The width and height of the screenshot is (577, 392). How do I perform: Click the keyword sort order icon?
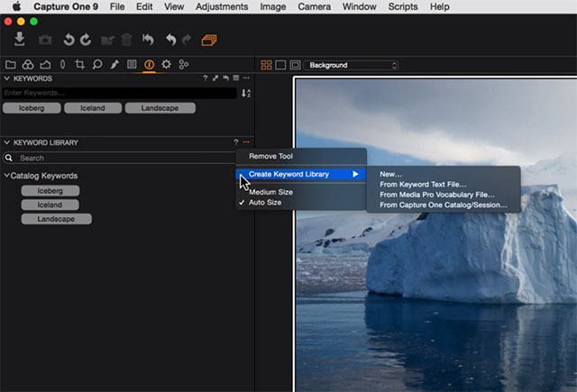[245, 93]
